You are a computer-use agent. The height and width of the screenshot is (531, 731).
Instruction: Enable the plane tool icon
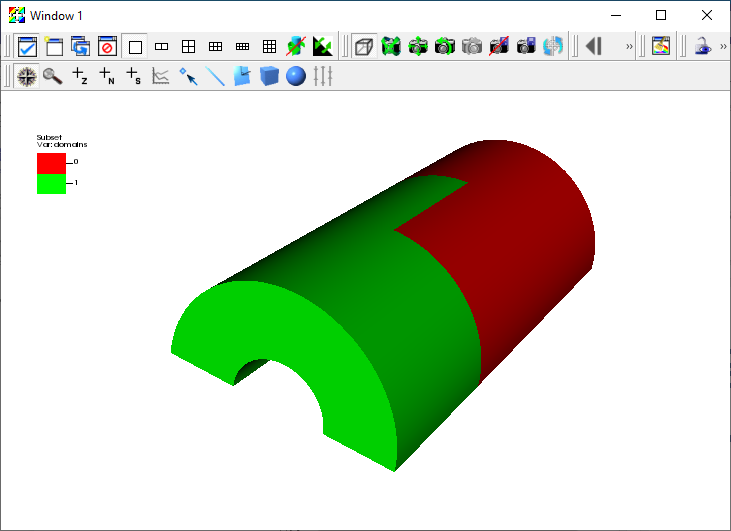pyautogui.click(x=242, y=76)
